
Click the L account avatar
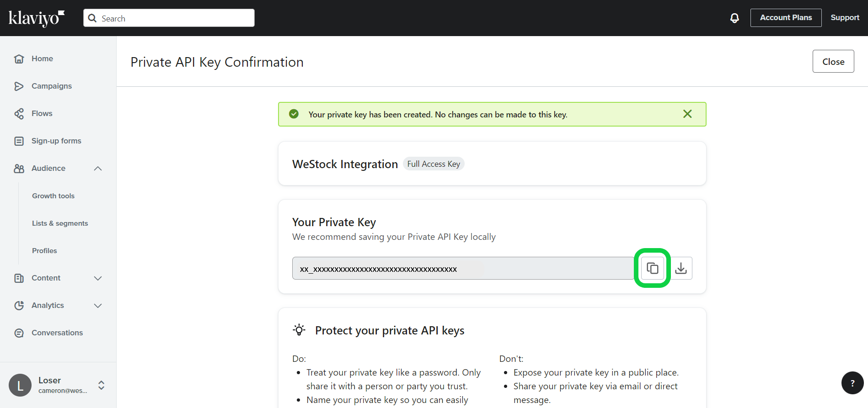(20, 385)
